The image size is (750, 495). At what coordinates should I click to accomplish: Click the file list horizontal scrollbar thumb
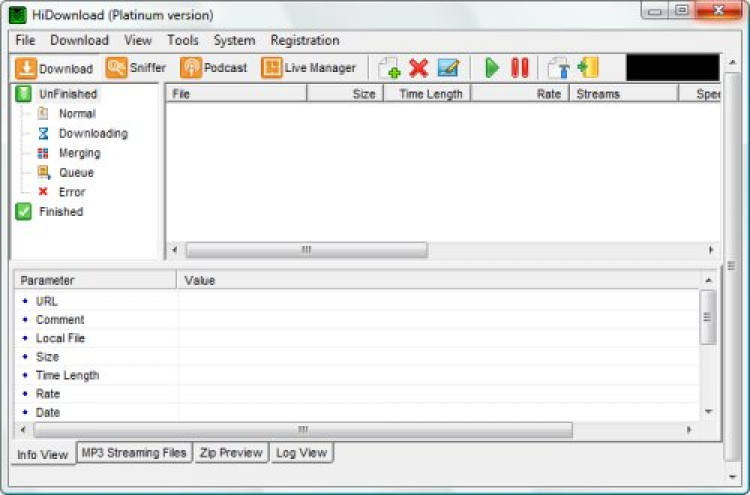tap(307, 250)
